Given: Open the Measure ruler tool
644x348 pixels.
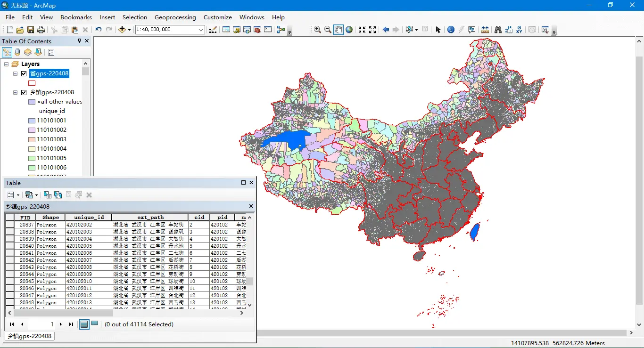Looking at the screenshot, I should [x=485, y=30].
